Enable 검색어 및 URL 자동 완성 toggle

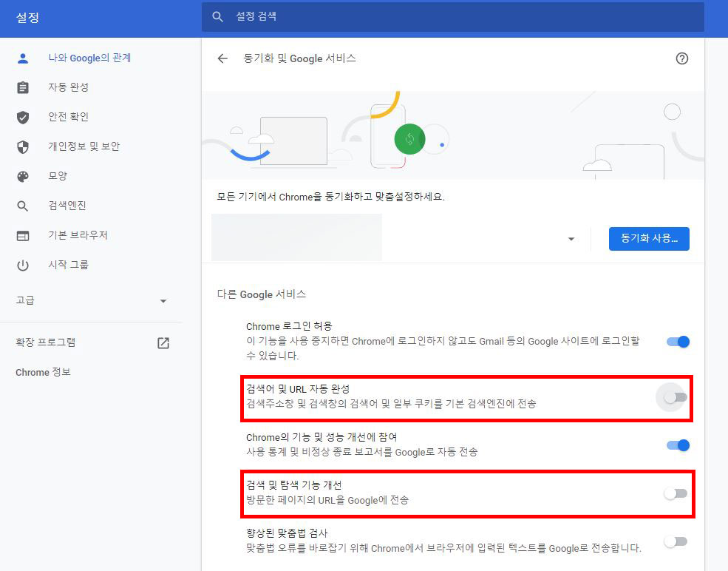(x=676, y=398)
